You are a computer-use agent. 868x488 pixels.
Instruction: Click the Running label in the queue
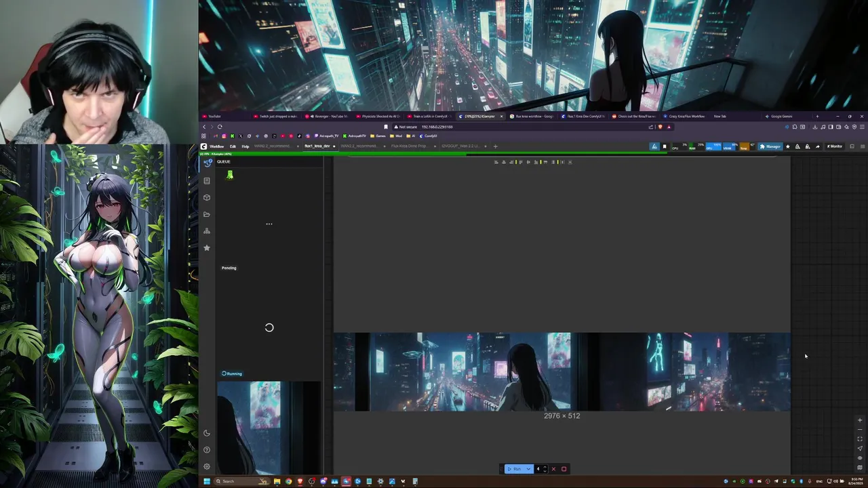click(232, 373)
